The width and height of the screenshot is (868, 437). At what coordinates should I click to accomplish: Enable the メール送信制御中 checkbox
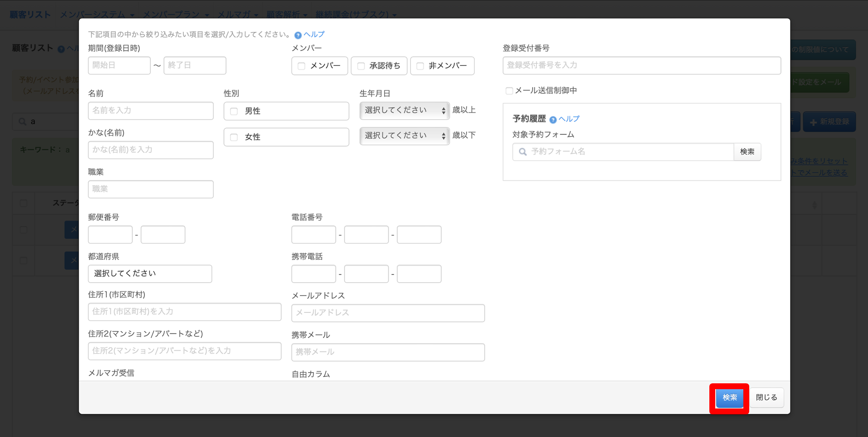pos(509,91)
